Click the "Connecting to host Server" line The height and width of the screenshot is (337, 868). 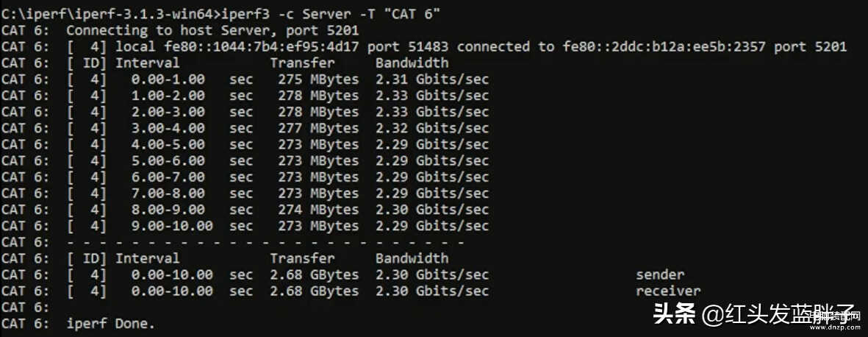click(x=212, y=31)
